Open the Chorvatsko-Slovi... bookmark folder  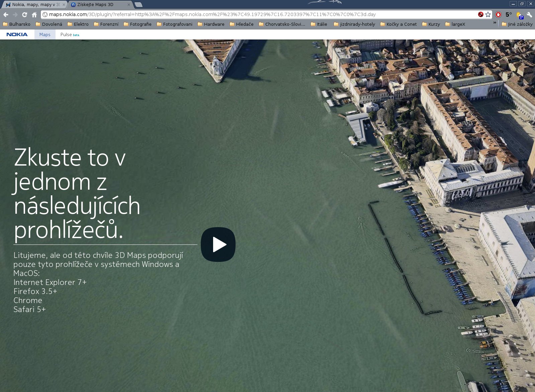[282, 24]
